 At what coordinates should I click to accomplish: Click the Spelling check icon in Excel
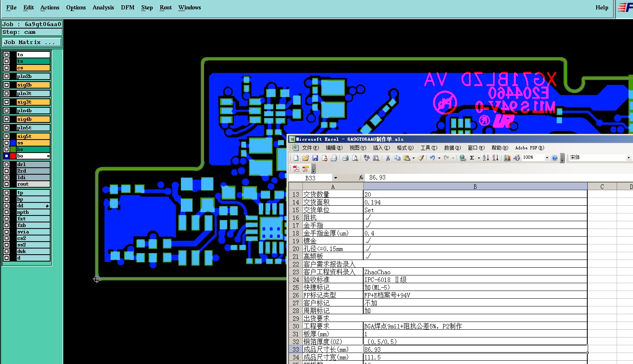point(366,158)
